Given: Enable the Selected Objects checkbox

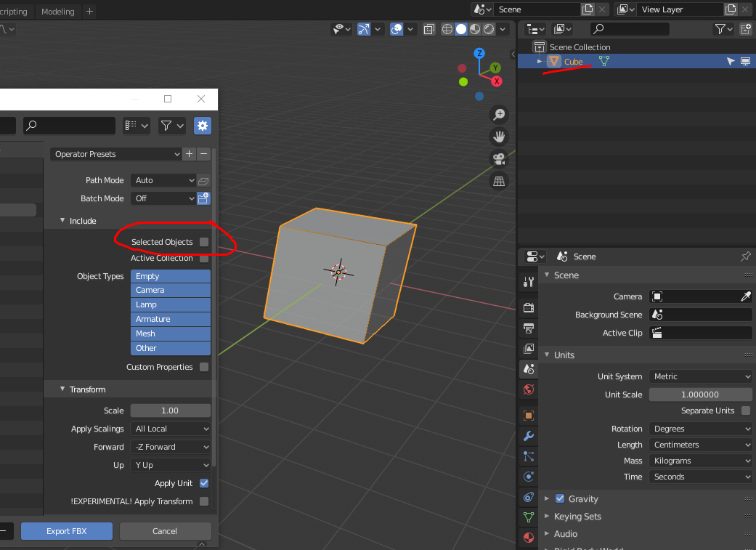Looking at the screenshot, I should click(x=204, y=242).
